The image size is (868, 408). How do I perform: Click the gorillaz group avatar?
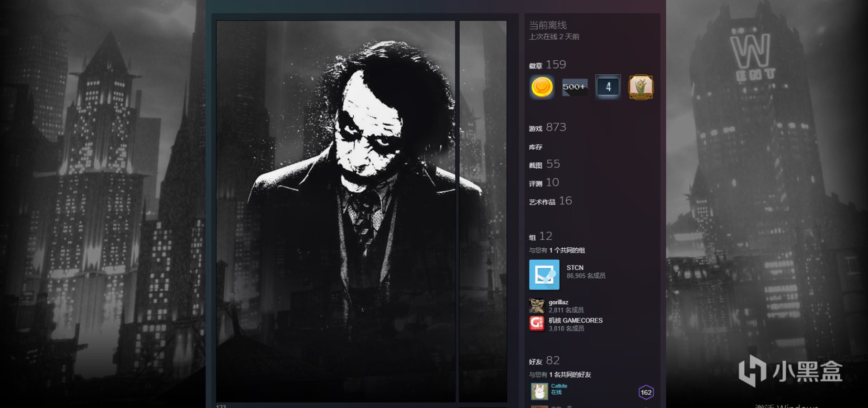537,306
